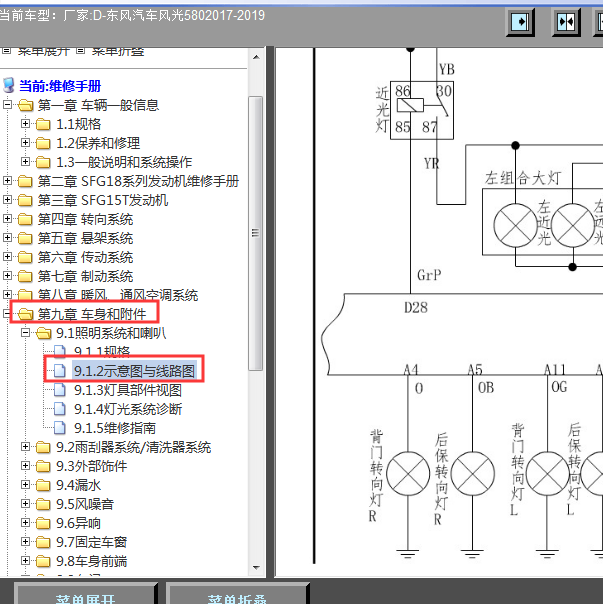Click folder icon of 第二章 SFG18系列发动机维修手册
Screen dimensions: 603x604
click(x=25, y=181)
